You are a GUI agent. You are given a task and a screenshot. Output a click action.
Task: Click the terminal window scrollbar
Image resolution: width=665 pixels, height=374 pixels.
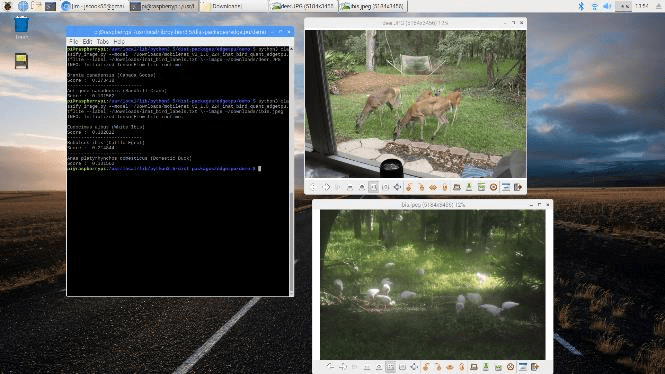291,171
